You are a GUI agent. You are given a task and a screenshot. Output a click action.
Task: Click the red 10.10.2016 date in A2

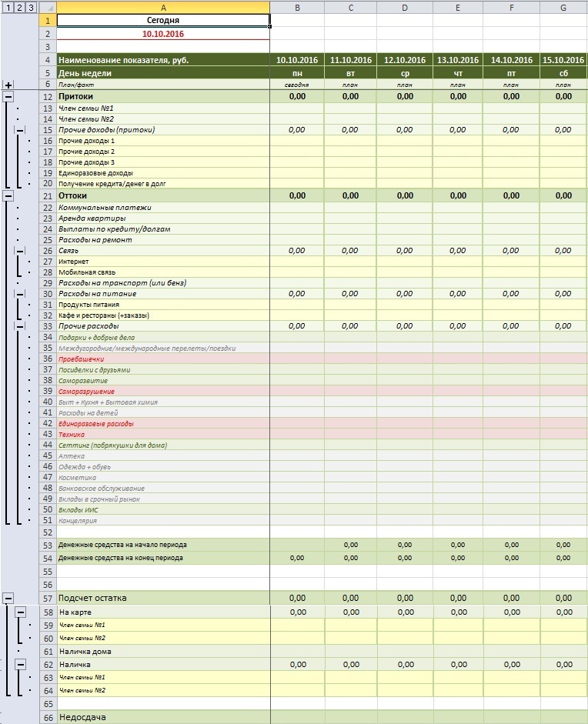163,34
